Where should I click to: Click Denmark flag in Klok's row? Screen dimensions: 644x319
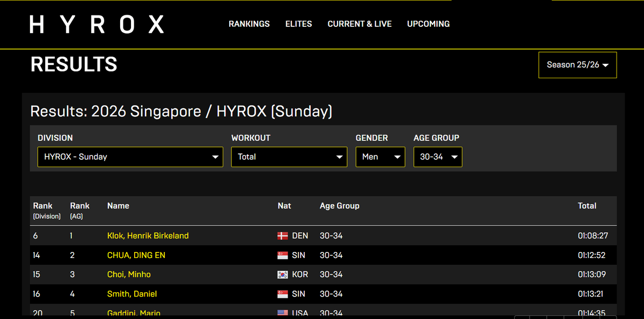coord(283,236)
